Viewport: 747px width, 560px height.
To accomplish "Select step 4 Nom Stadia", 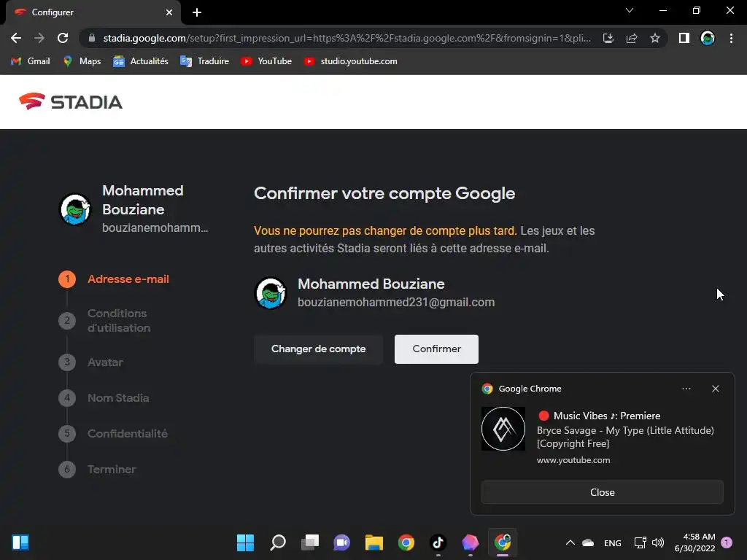I will pyautogui.click(x=104, y=397).
